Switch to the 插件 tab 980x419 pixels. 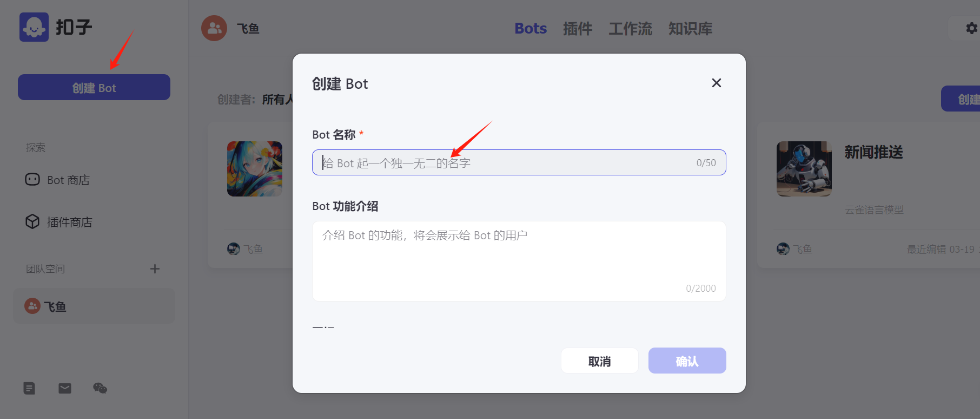[578, 28]
